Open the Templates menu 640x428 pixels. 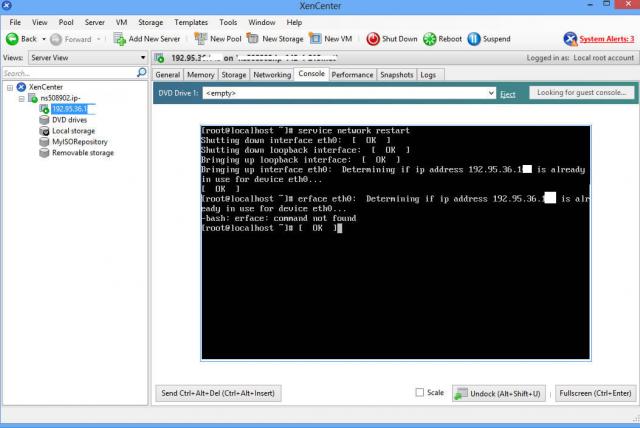[x=191, y=22]
